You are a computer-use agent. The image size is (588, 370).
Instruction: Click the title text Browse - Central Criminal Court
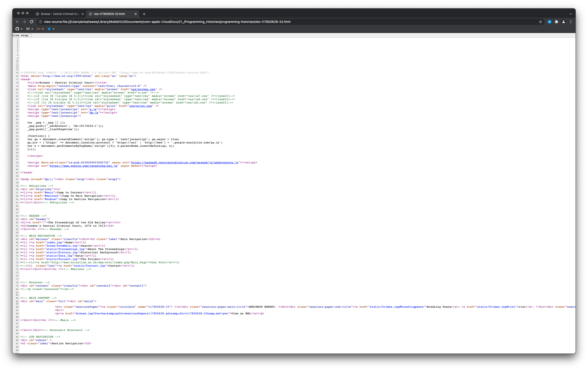66,83
